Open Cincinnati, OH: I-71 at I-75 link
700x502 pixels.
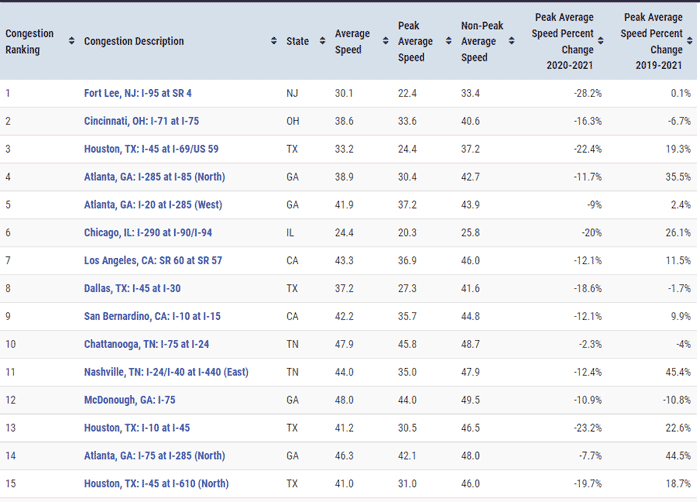coord(142,121)
